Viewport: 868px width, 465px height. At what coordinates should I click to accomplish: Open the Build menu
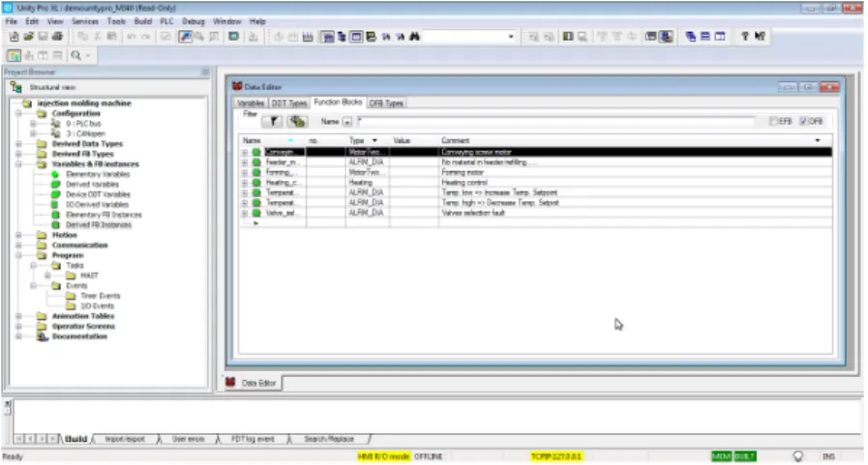[x=143, y=21]
